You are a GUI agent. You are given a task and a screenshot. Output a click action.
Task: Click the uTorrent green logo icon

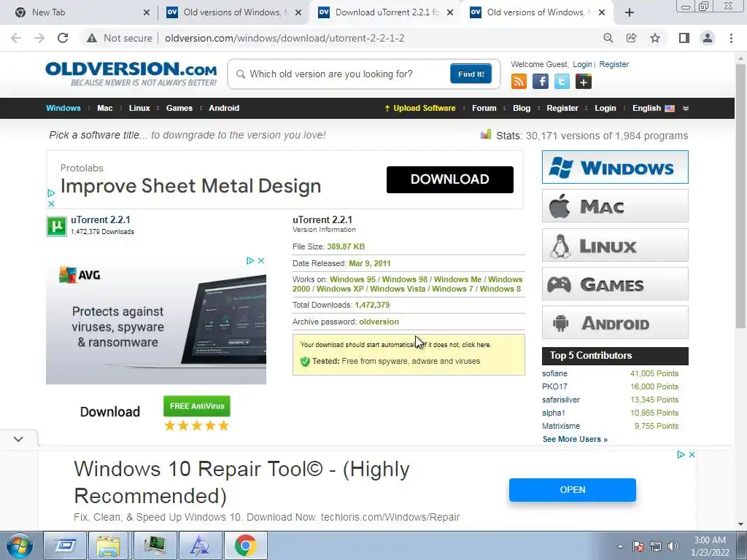point(56,226)
